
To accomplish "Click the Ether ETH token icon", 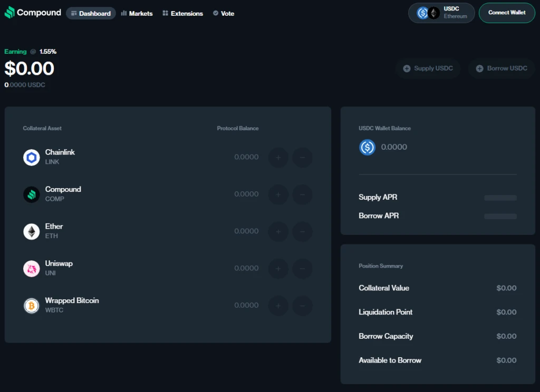I will pyautogui.click(x=31, y=232).
